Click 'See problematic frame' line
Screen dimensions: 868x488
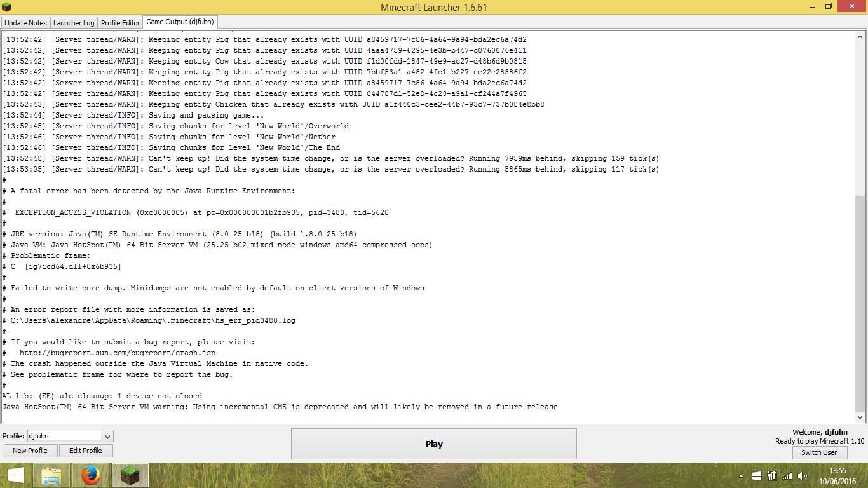[x=118, y=374]
